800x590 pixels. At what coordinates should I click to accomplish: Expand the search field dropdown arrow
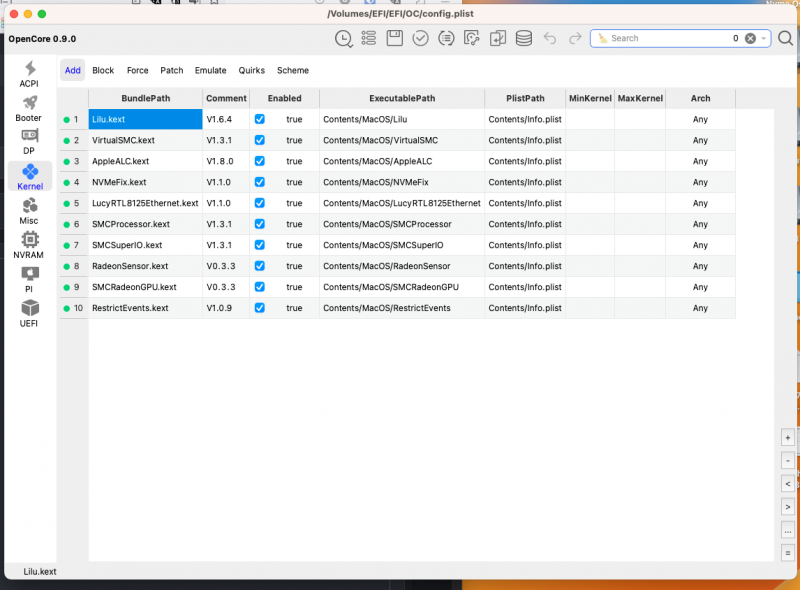(x=763, y=38)
